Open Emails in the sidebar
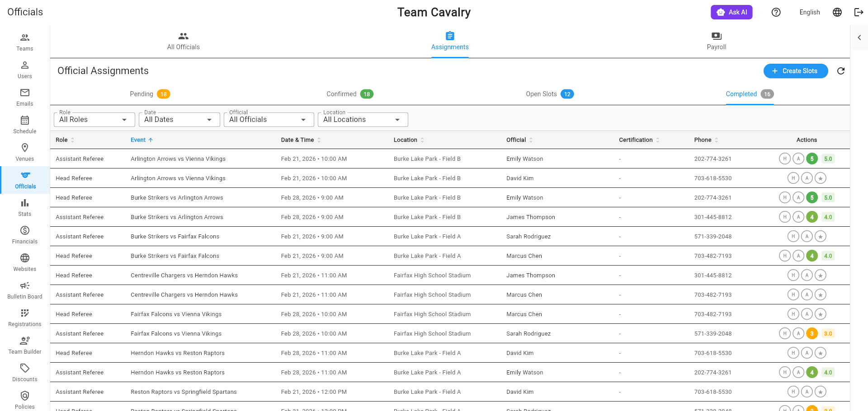 coord(25,98)
